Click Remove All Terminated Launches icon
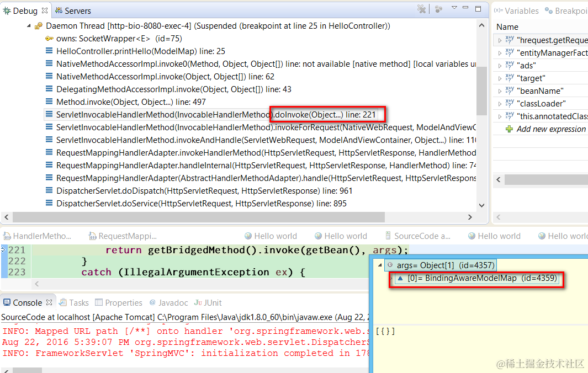 pyautogui.click(x=421, y=9)
